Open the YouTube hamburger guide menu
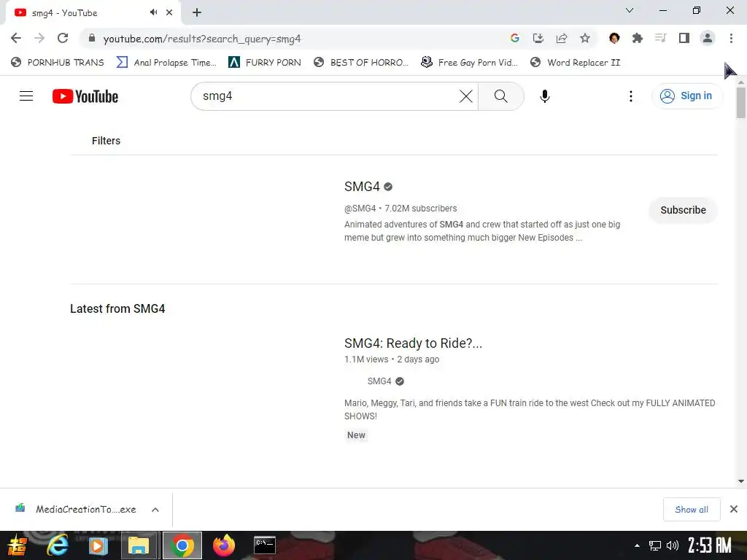The height and width of the screenshot is (560, 747). (26, 96)
